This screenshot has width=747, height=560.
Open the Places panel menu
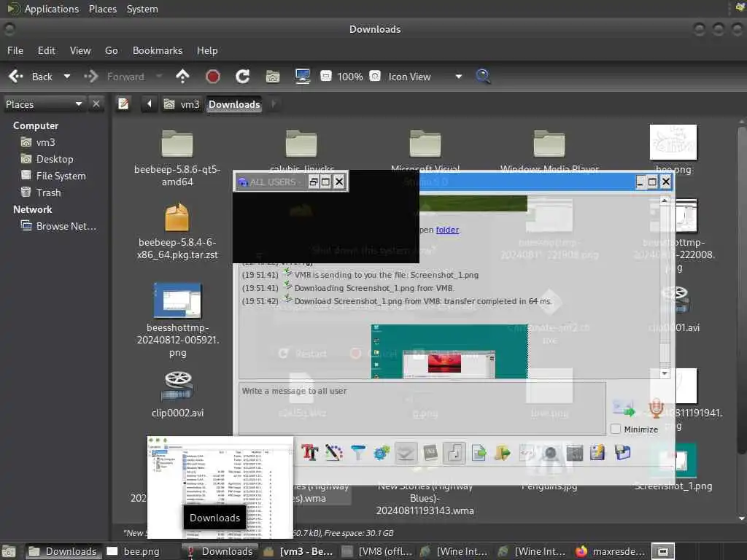(x=102, y=9)
